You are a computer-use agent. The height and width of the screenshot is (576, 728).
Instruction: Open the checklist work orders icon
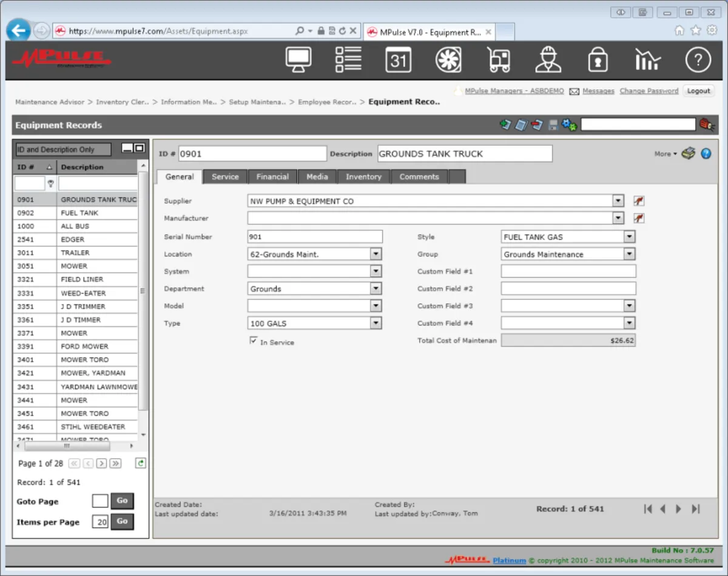point(348,60)
